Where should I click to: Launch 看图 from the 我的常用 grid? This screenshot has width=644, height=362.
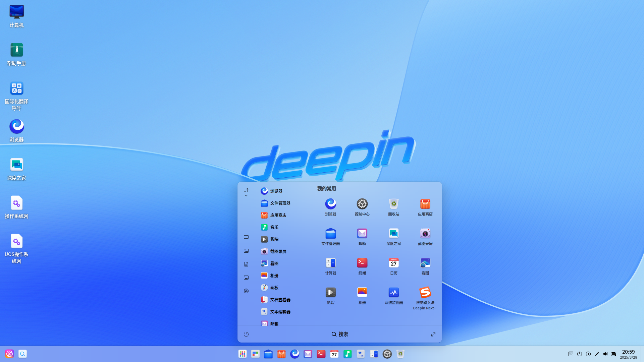click(425, 266)
